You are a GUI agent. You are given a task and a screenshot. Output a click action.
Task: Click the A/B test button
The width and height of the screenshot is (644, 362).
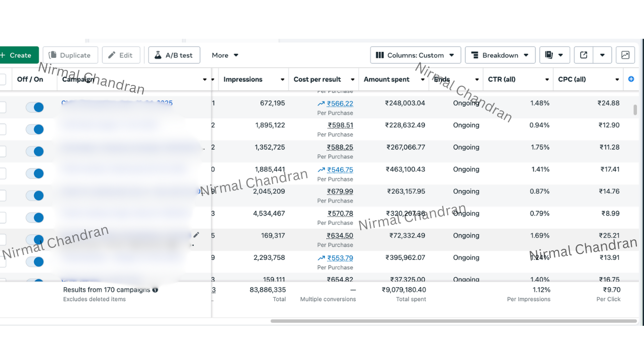tap(174, 55)
